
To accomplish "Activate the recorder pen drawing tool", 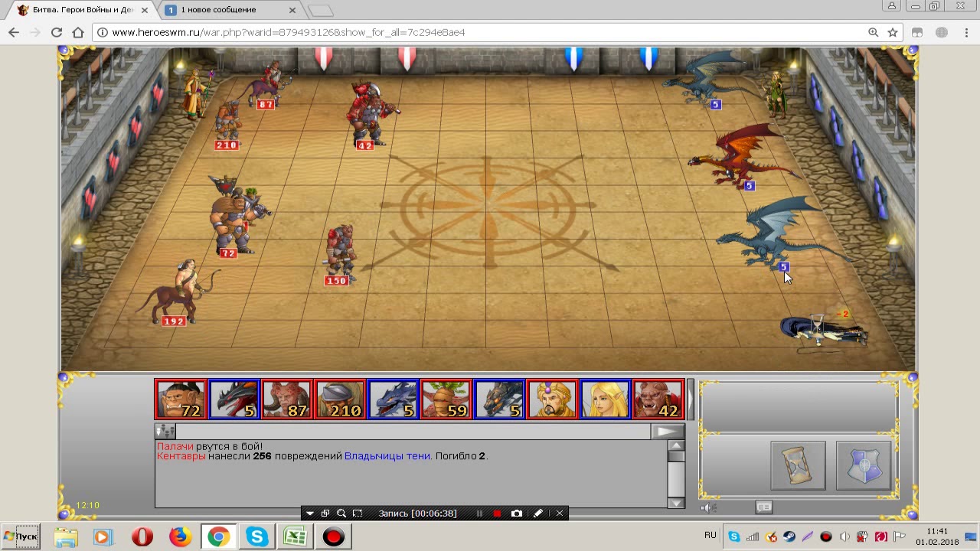I will (538, 514).
